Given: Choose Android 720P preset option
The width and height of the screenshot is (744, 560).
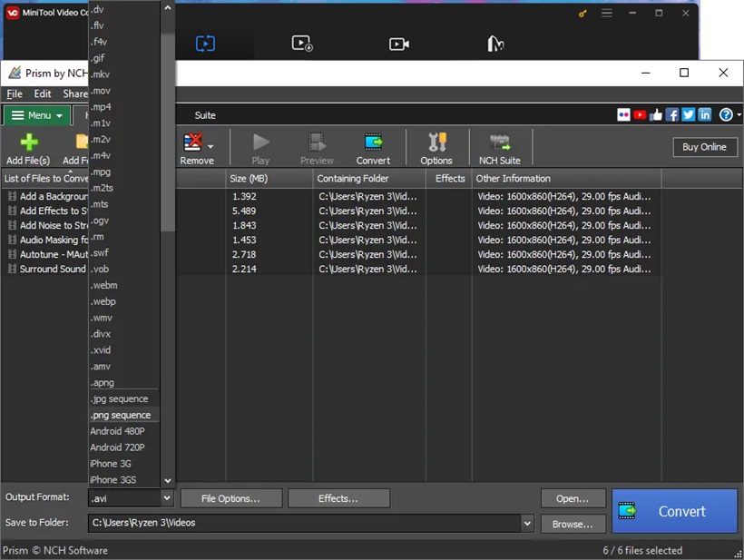Looking at the screenshot, I should click(x=123, y=447).
